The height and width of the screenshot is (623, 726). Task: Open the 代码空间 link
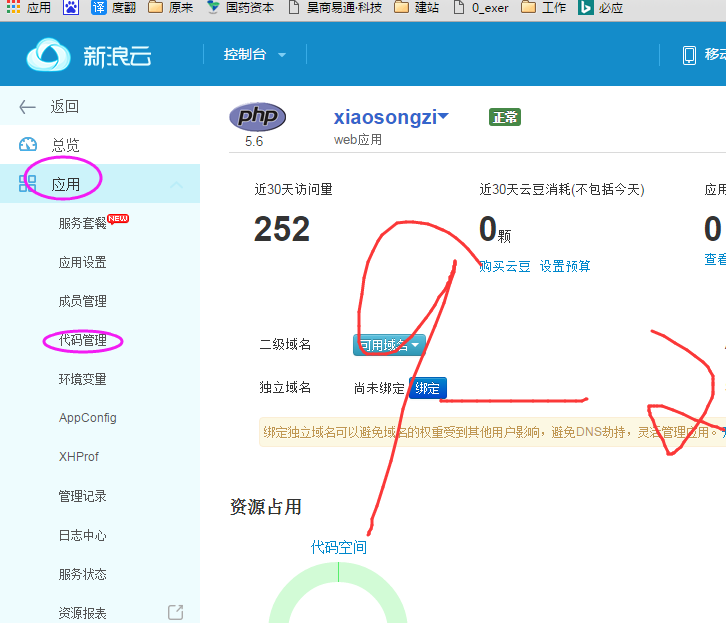[x=338, y=547]
